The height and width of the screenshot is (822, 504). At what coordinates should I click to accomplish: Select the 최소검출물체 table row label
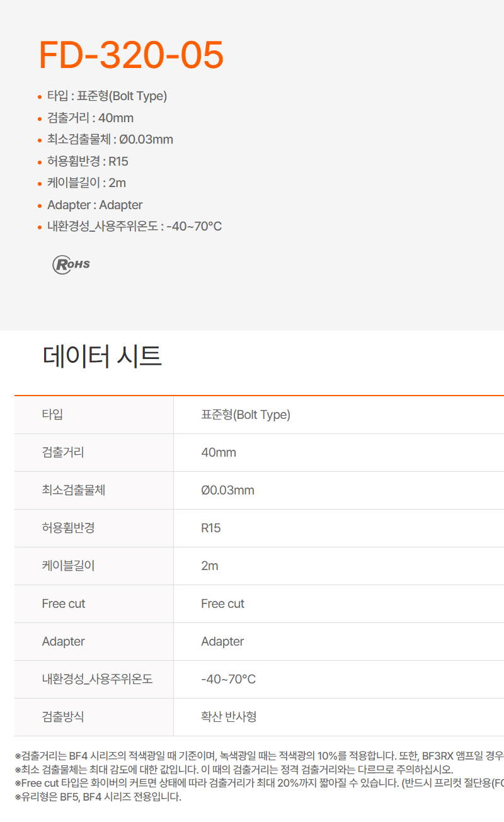pyautogui.click(x=73, y=490)
